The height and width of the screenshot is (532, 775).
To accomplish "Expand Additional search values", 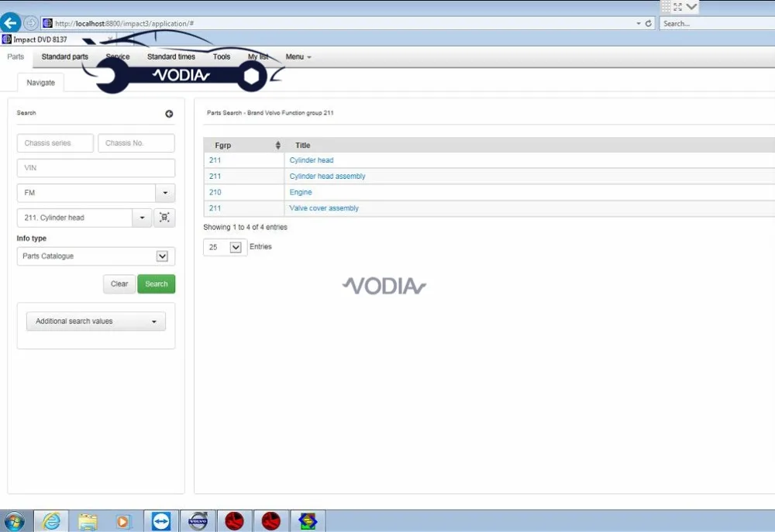I will pos(96,321).
